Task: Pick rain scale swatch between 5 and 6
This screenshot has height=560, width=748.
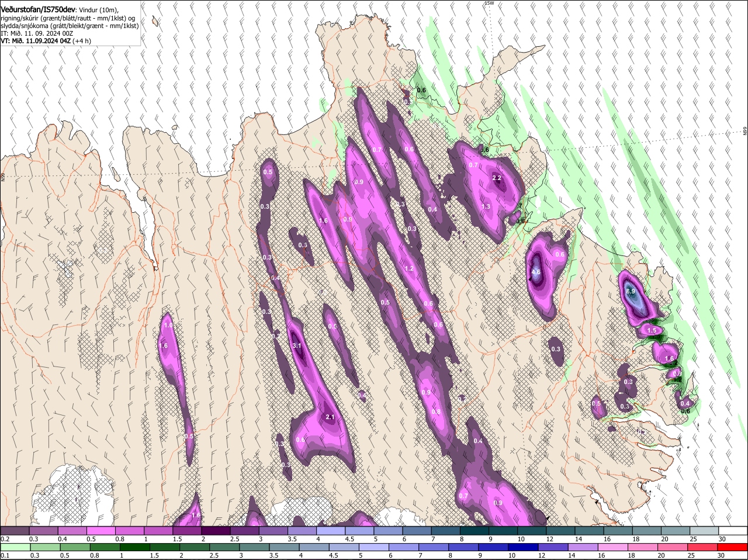Action: point(374,547)
